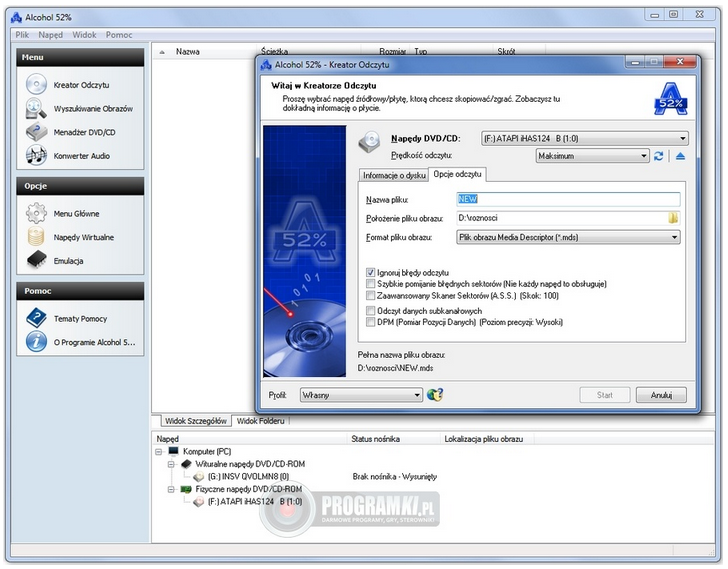This screenshot has height=569, width=728.
Task: Click the refresh drive icon
Action: tap(658, 156)
